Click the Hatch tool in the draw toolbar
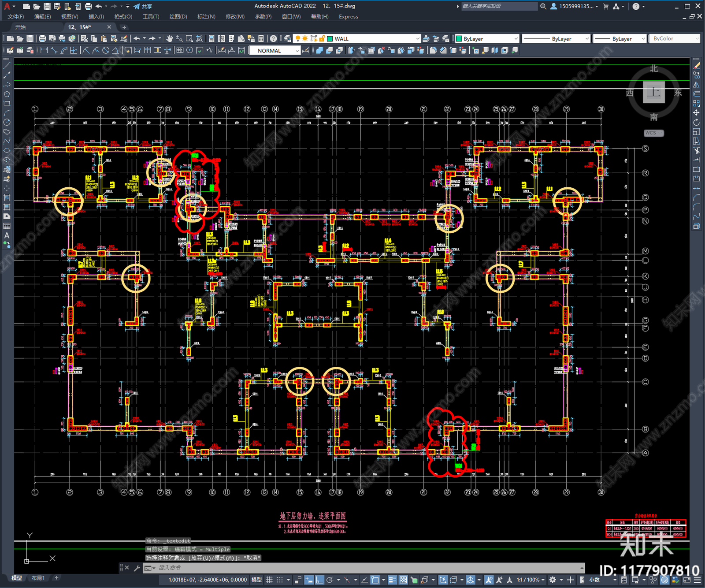This screenshot has height=588, width=705. click(x=7, y=197)
